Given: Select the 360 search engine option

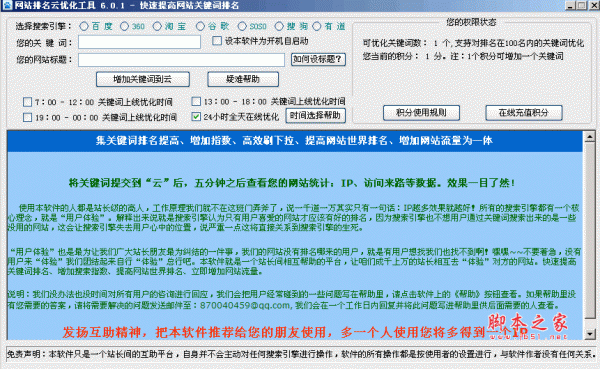Looking at the screenshot, I should pos(124,26).
